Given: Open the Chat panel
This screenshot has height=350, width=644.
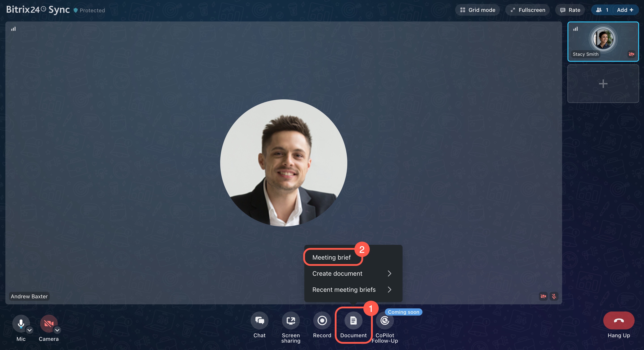Looking at the screenshot, I should pyautogui.click(x=259, y=320).
